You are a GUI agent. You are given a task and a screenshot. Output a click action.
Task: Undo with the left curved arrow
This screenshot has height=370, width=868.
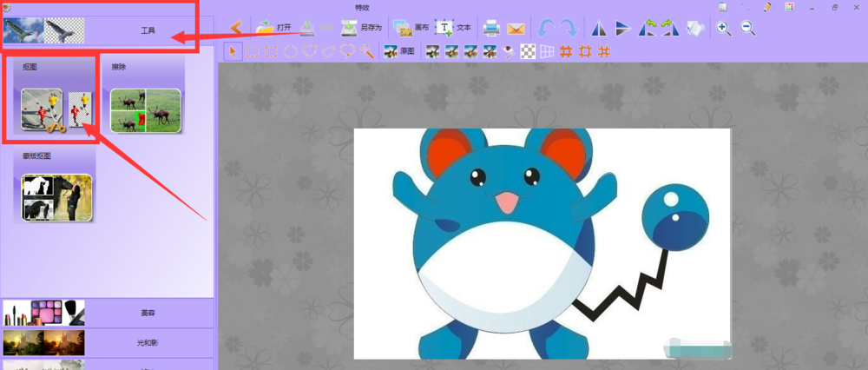pyautogui.click(x=546, y=29)
